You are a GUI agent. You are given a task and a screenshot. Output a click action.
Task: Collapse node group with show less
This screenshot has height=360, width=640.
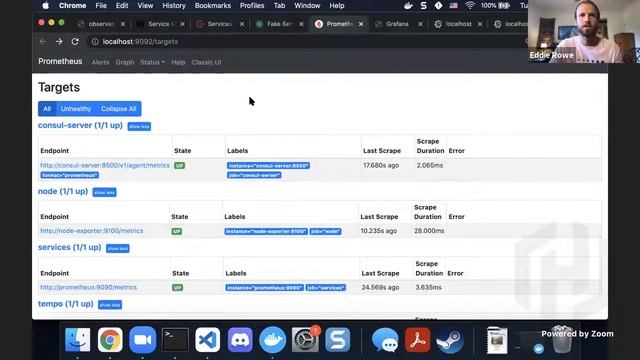[x=104, y=192]
